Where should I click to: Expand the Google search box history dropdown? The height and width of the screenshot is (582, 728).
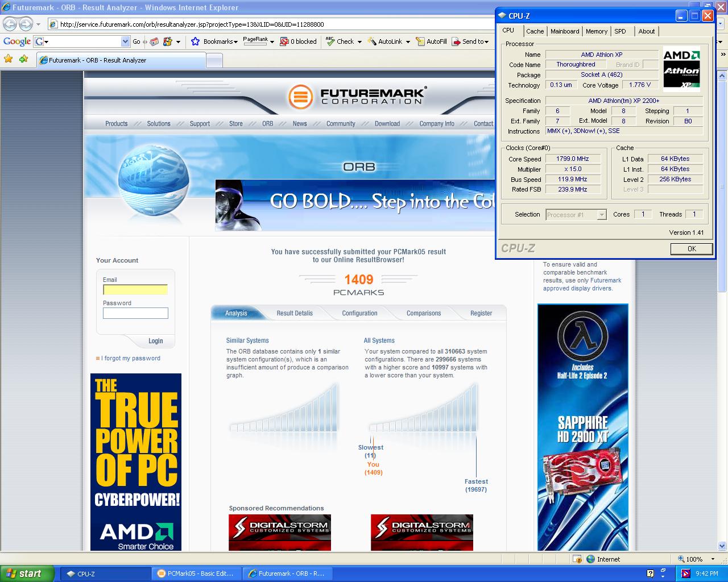tap(126, 41)
